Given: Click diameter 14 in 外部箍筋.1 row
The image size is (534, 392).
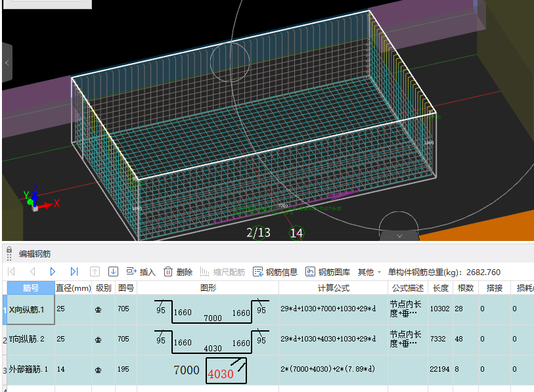Looking at the screenshot, I should (73, 370).
